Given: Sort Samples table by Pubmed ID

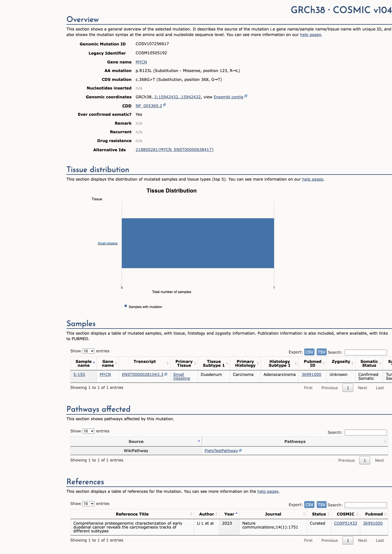Looking at the screenshot, I should pos(313,363).
